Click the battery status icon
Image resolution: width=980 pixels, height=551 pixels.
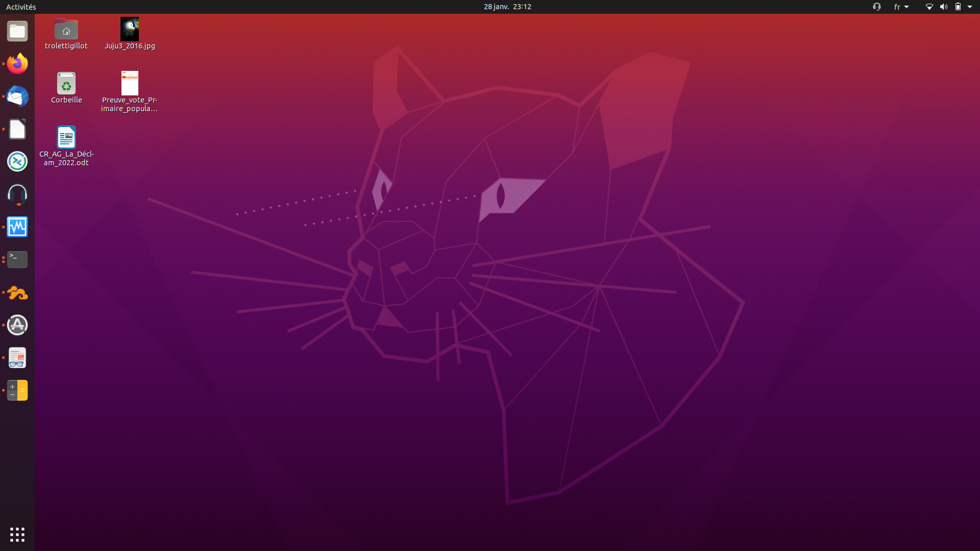point(958,7)
